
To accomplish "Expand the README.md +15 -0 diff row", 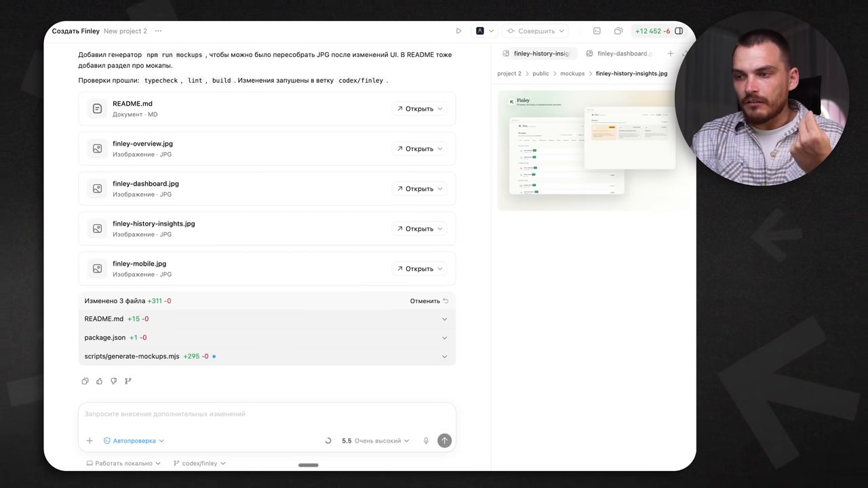I will pyautogui.click(x=267, y=319).
